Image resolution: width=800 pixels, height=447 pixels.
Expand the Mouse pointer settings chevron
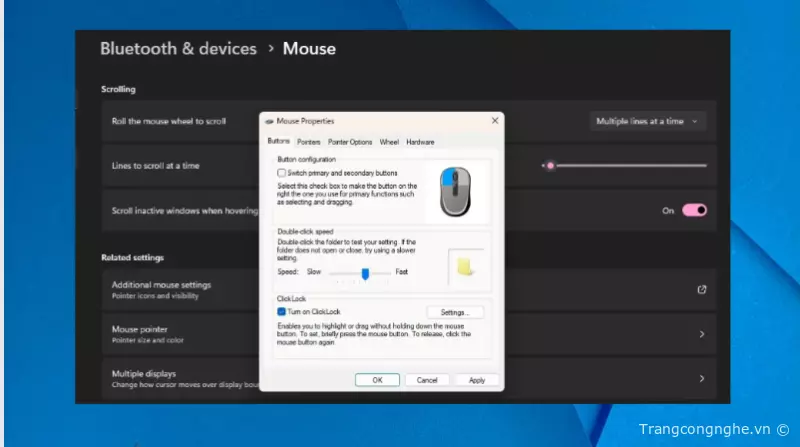(701, 334)
